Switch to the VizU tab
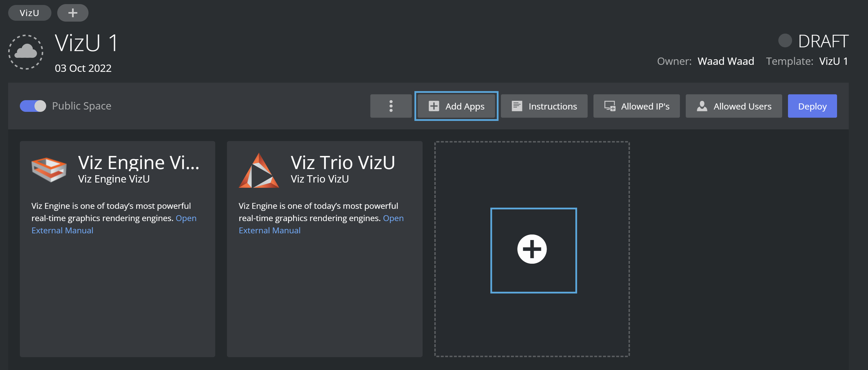868x370 pixels. 29,13
